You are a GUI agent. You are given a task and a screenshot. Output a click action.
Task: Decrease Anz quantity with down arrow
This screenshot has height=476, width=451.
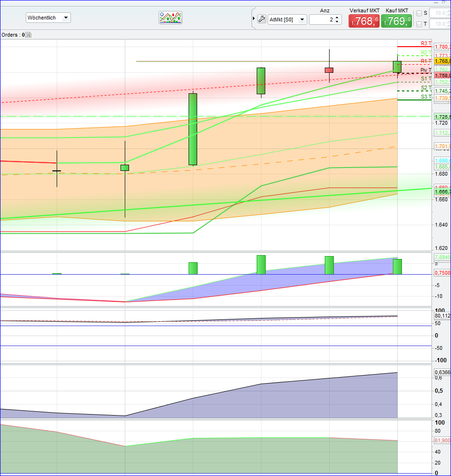tap(337, 21)
